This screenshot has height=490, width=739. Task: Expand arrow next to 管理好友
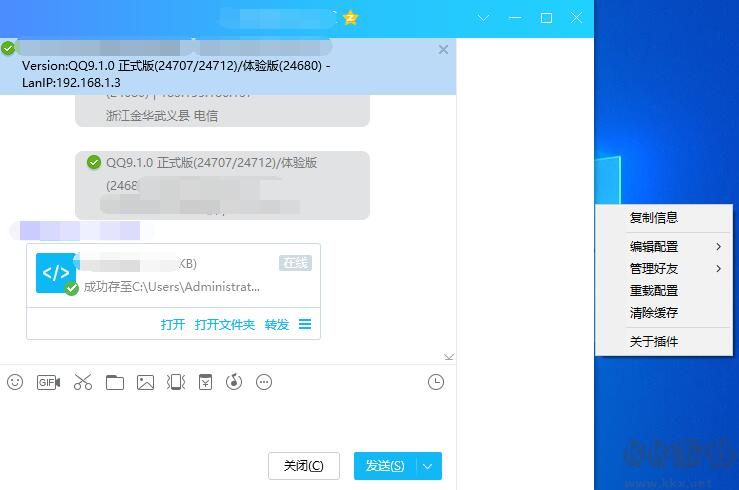point(718,269)
